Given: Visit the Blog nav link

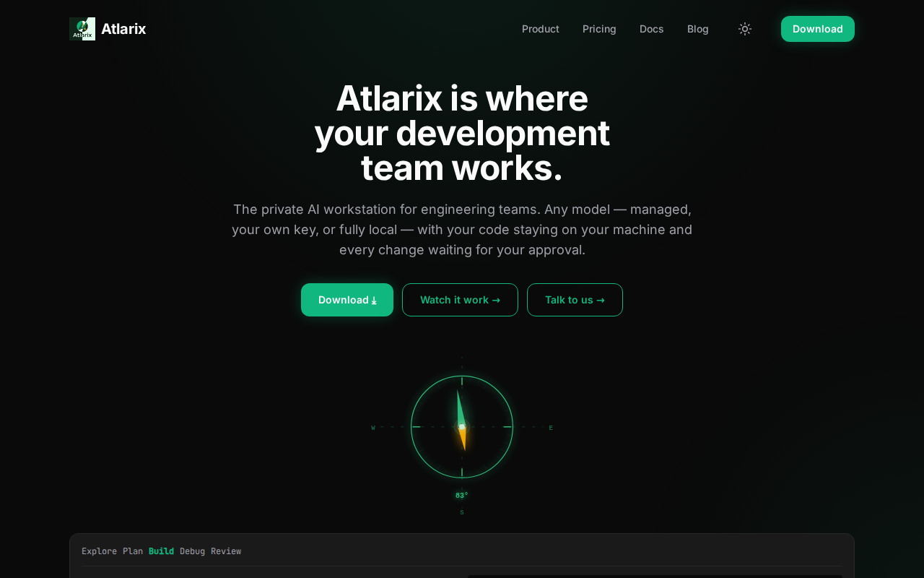Looking at the screenshot, I should pos(698,29).
